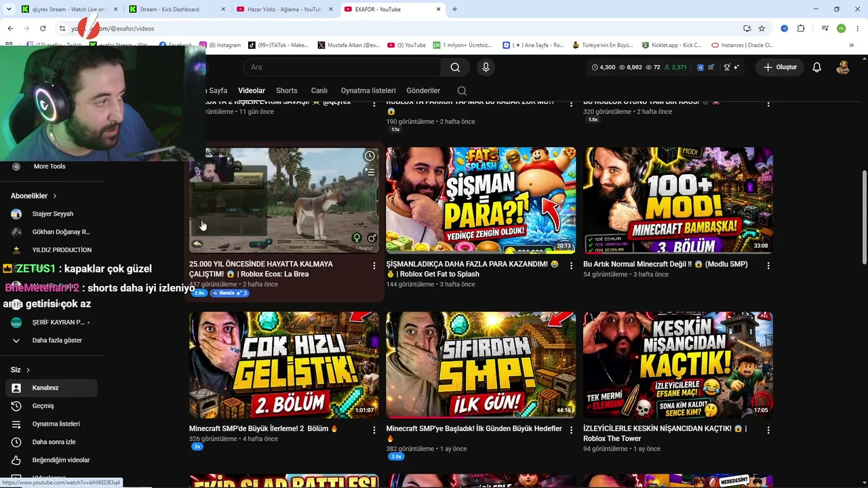Open the SIFIRDAN SMP İLK GÜN thumbnail
Image resolution: width=868 pixels, height=488 pixels.
481,365
